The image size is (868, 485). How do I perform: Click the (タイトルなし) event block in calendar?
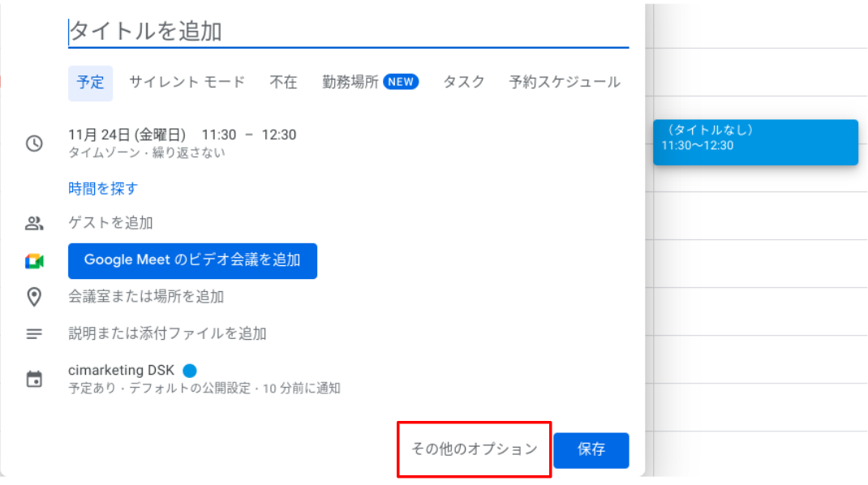[755, 142]
